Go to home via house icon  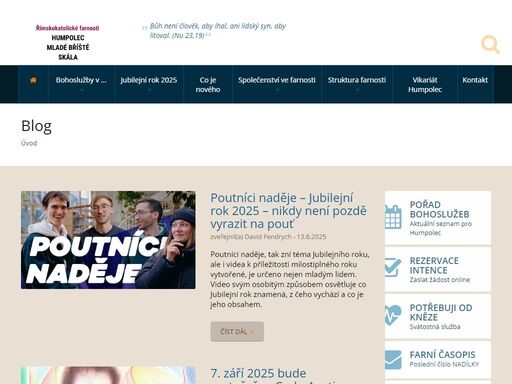click(x=33, y=80)
